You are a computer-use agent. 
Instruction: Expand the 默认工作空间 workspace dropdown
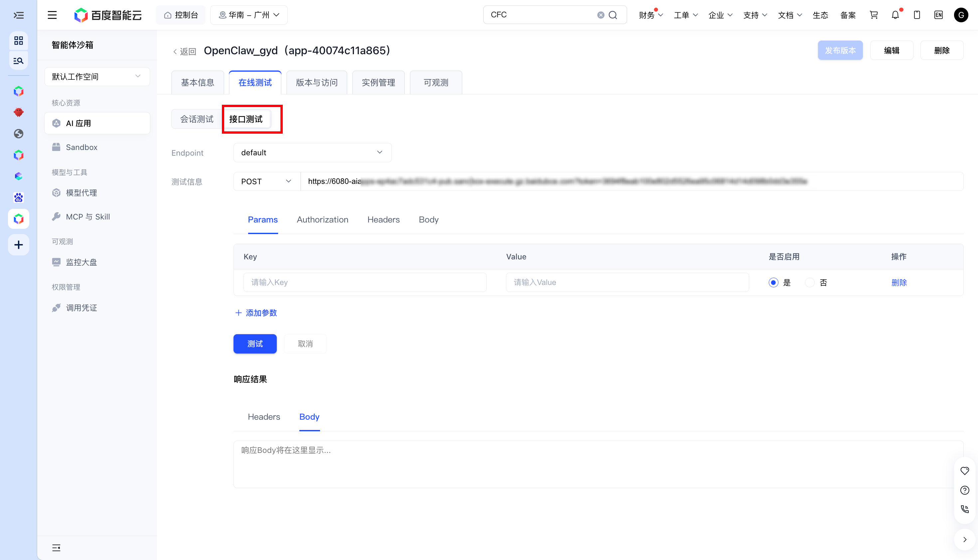pyautogui.click(x=97, y=76)
